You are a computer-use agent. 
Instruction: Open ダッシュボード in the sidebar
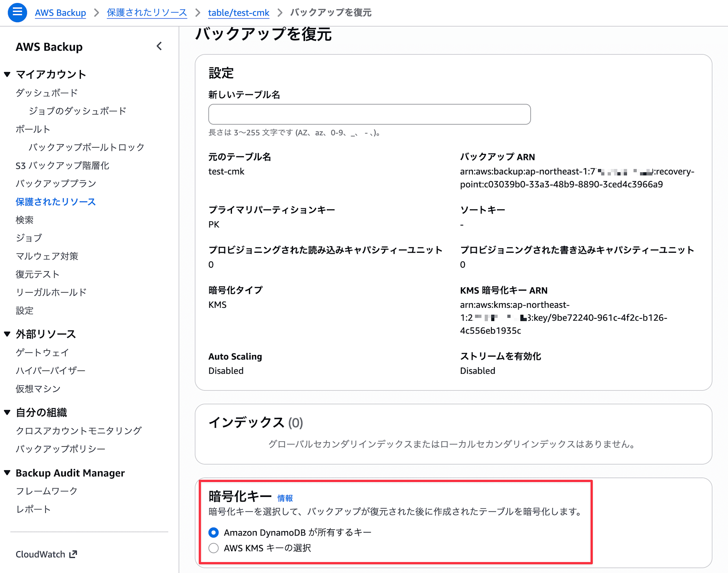click(x=47, y=93)
